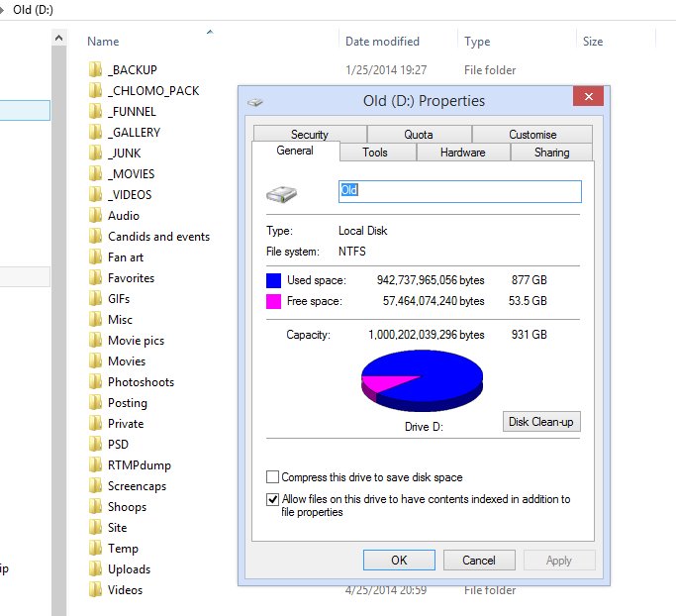Select the Audio folder icon
This screenshot has height=616, width=676.
(x=95, y=215)
